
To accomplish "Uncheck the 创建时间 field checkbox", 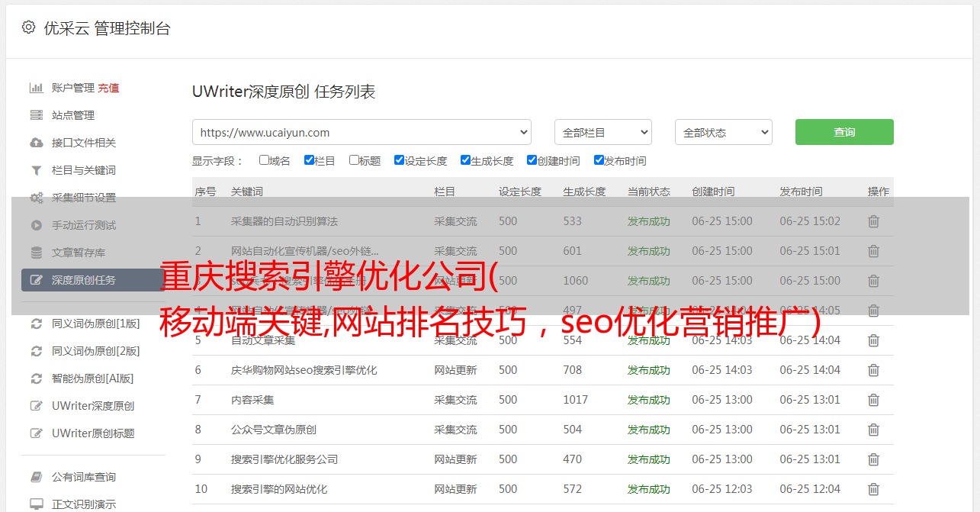I will pos(532,160).
